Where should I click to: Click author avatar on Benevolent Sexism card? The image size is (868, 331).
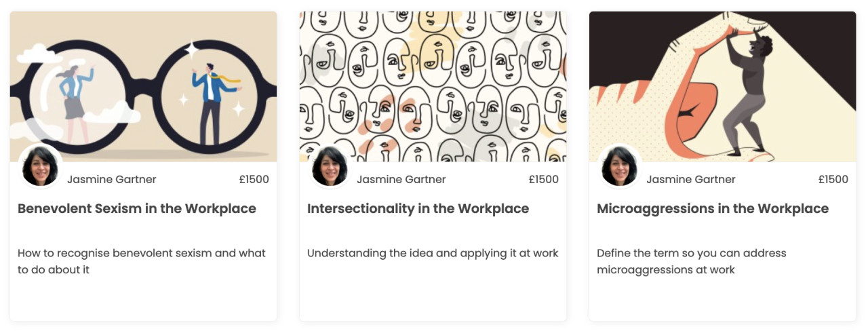point(40,167)
